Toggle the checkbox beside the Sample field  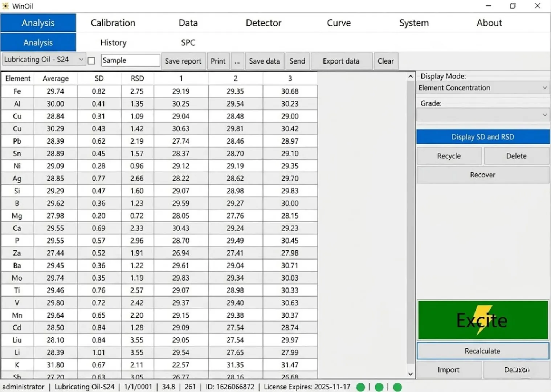click(91, 61)
